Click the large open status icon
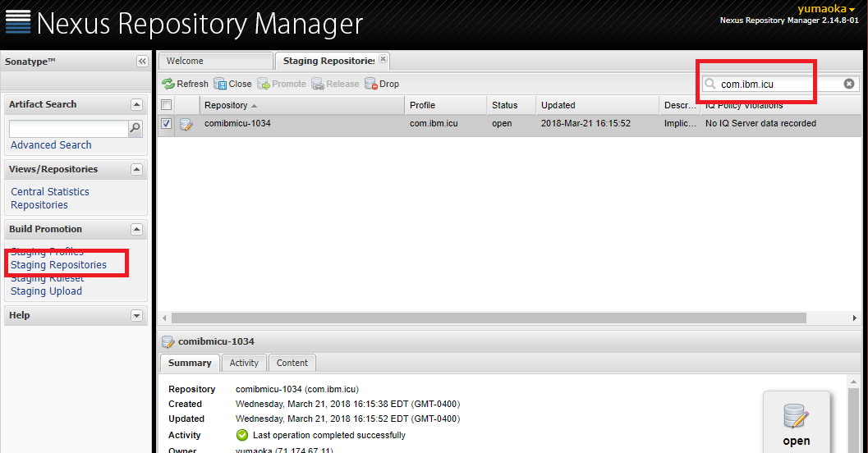The image size is (868, 453). (x=796, y=416)
